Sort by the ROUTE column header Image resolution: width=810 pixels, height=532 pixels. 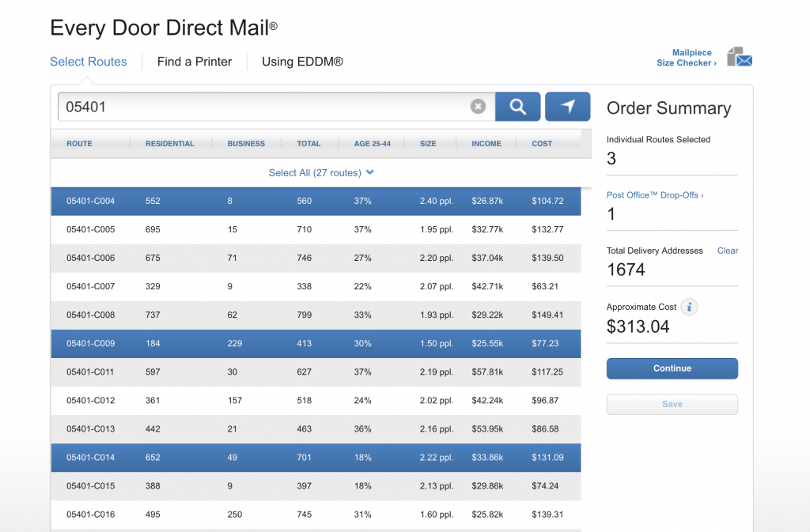(x=79, y=143)
